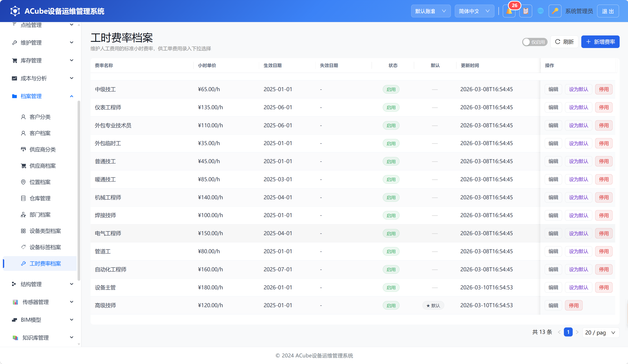Click the 知识库管理 icon
The width and height of the screenshot is (628, 364).
15,338
